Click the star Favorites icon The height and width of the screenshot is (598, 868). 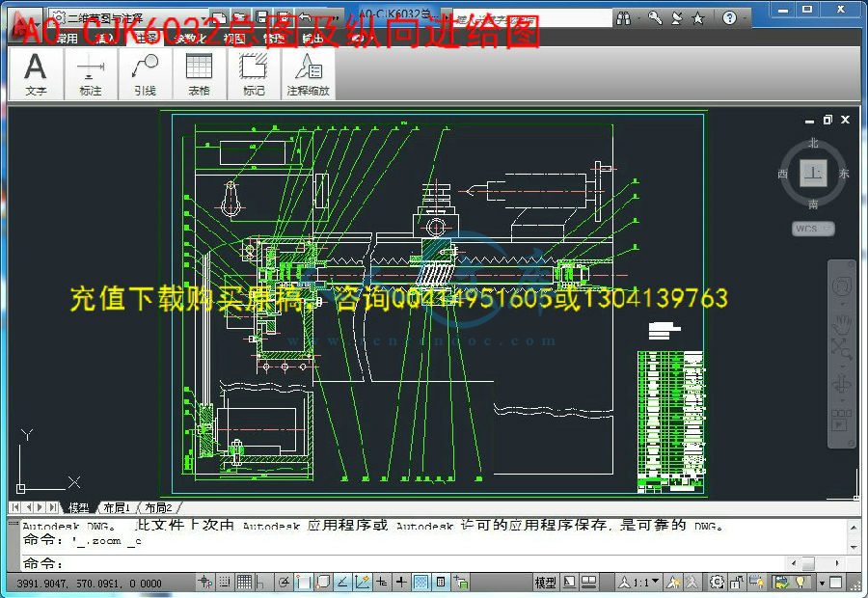(698, 18)
